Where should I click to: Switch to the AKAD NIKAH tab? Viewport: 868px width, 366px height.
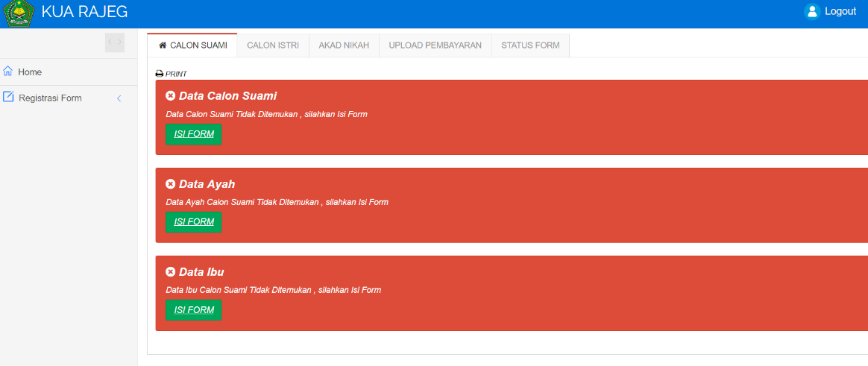coord(344,45)
